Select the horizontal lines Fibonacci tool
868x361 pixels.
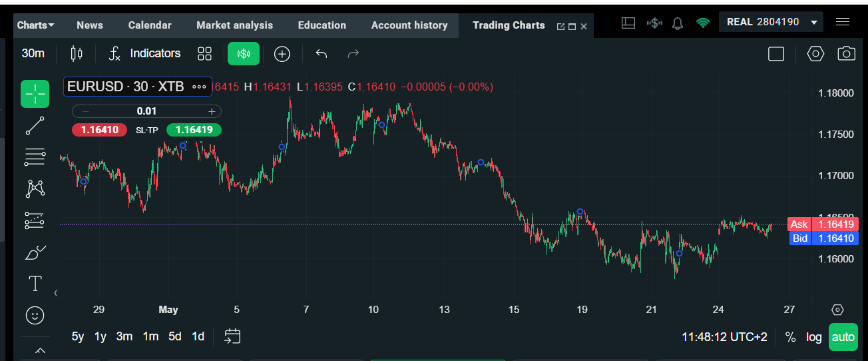[35, 157]
